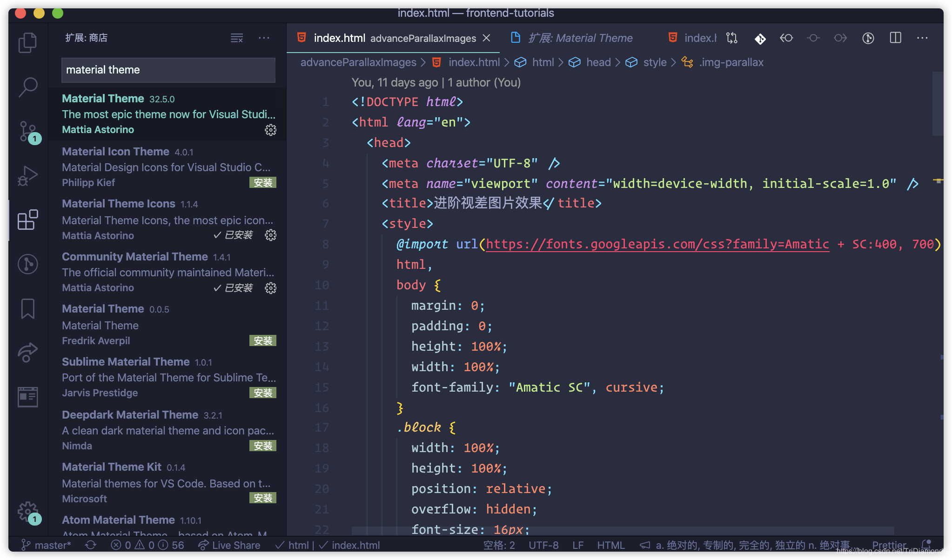
Task: Click the sync changes icon in status bar
Action: [91, 545]
